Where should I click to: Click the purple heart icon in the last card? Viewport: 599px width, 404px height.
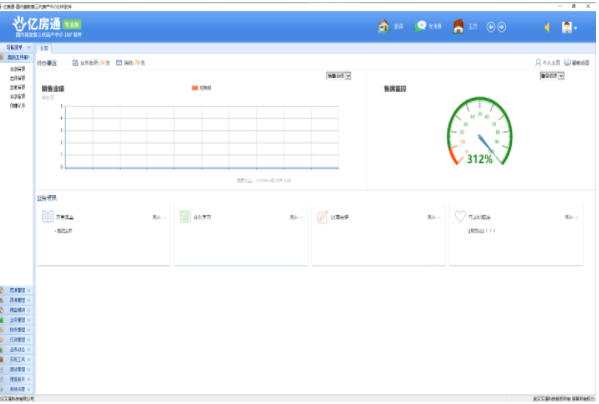(460, 216)
